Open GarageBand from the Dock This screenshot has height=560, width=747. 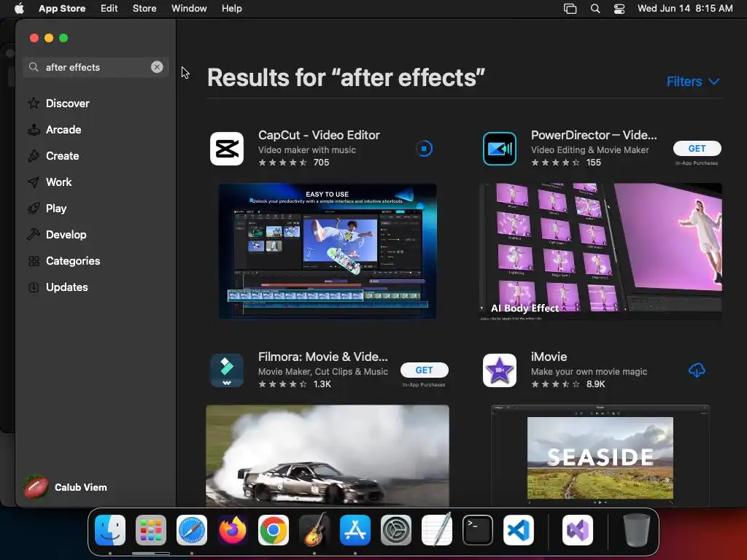click(314, 530)
